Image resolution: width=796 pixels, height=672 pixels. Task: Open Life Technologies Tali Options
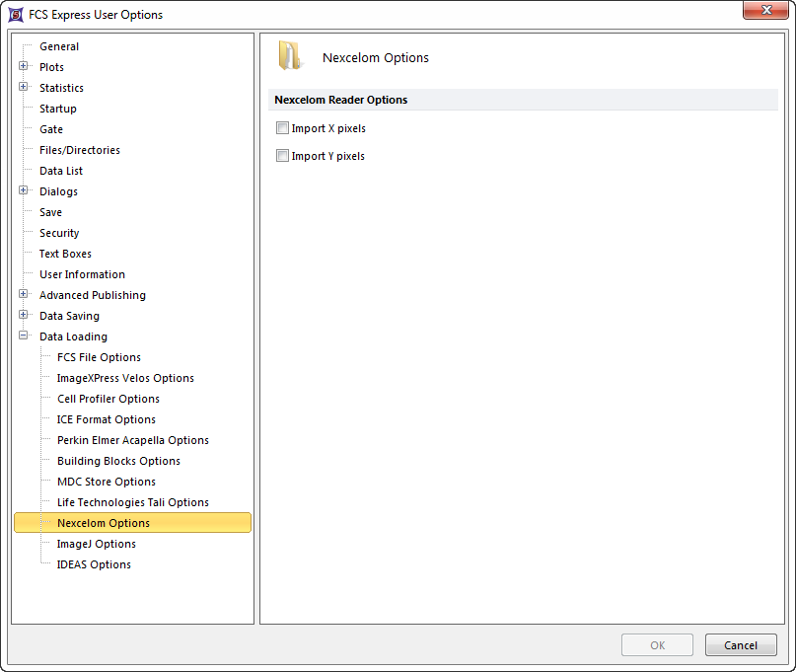[x=133, y=503]
